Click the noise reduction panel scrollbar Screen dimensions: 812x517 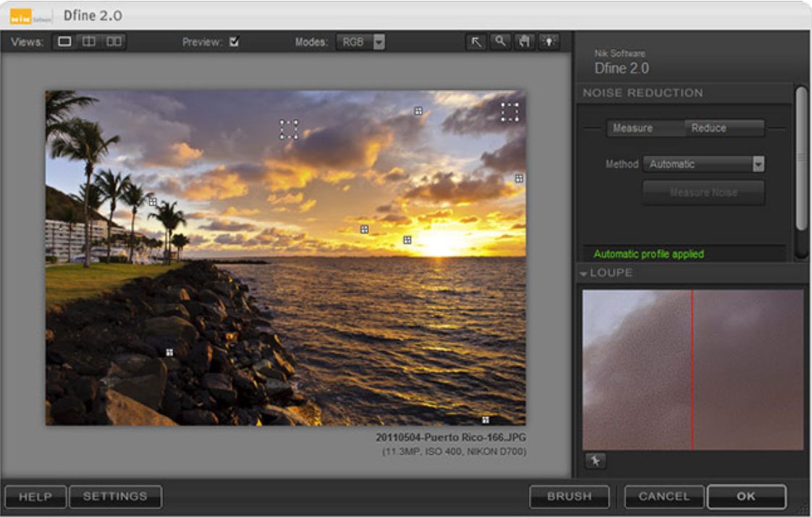(x=800, y=159)
